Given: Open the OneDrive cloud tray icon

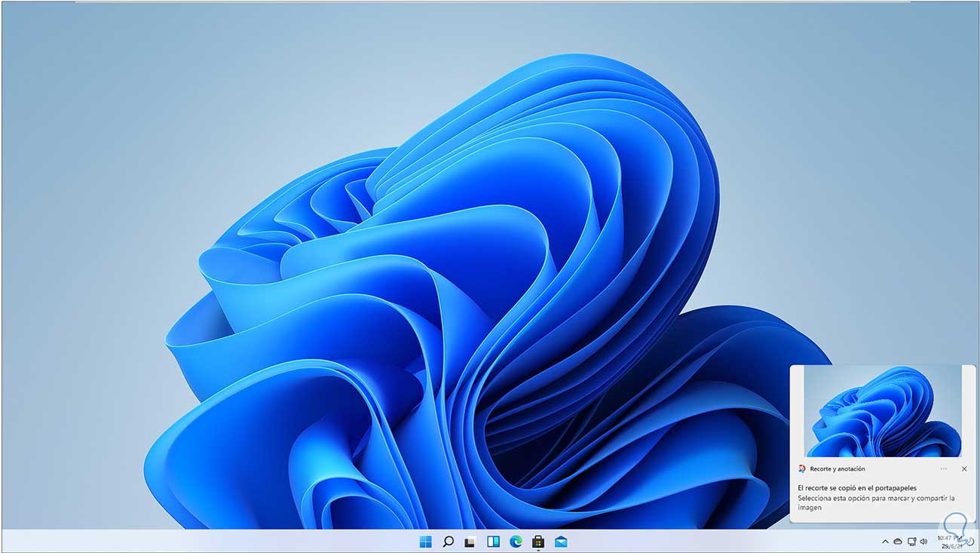Looking at the screenshot, I should pyautogui.click(x=898, y=542).
